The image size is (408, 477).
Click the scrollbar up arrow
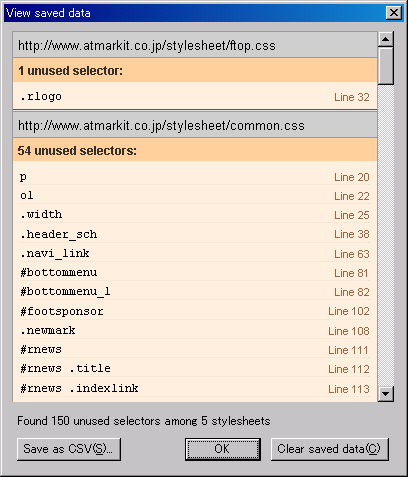click(386, 39)
